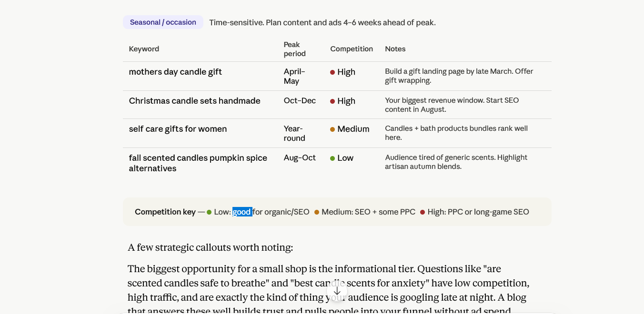The image size is (644, 314).
Task: Click the red dot in the Christmas candle row
Action: [332, 101]
